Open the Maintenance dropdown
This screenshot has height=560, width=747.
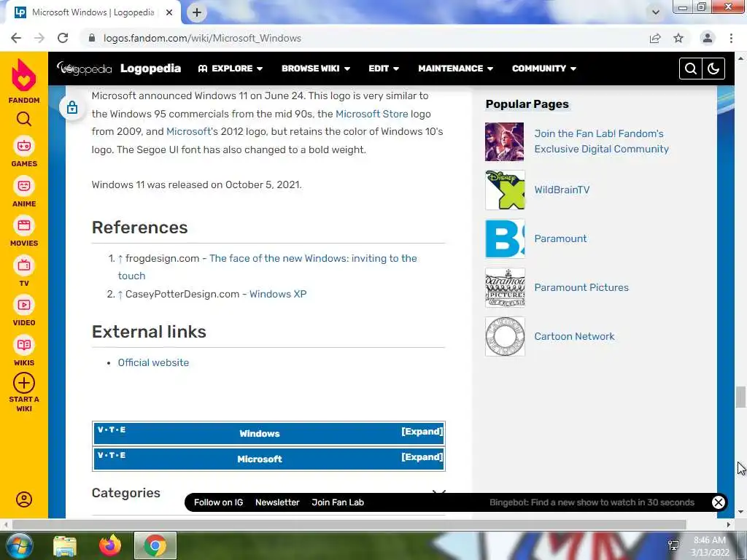click(x=455, y=69)
